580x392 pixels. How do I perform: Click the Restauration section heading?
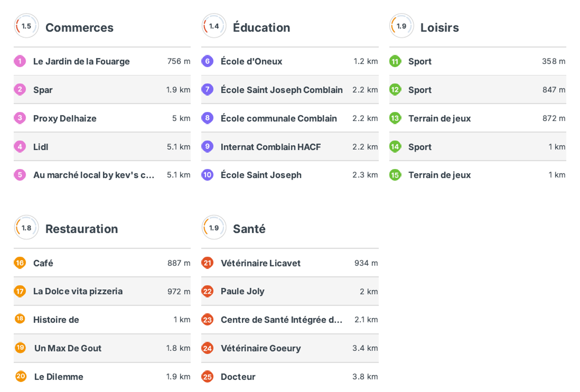pyautogui.click(x=81, y=229)
